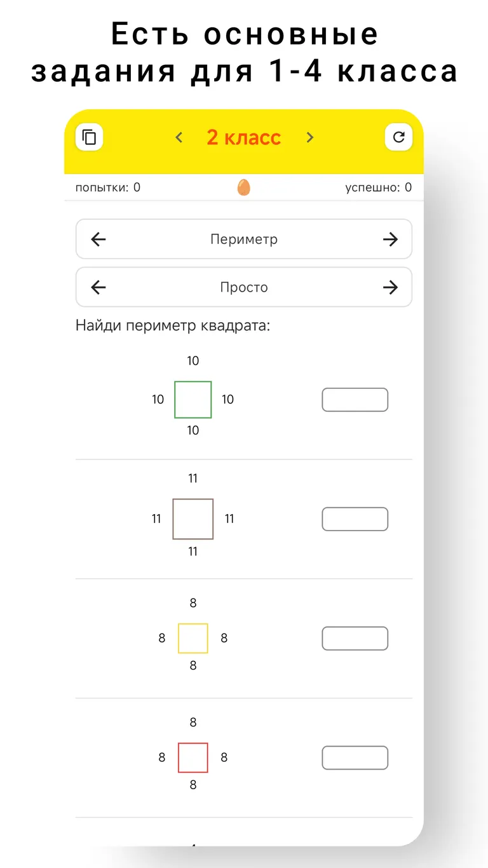488x868 pixels.
Task: Open the Периметр topic selector
Action: coord(244,240)
